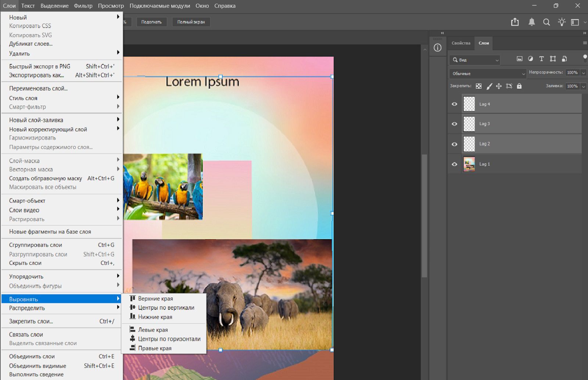Image resolution: width=588 pixels, height=380 pixels.
Task: Hide the Lag 1 layer
Action: pos(454,164)
